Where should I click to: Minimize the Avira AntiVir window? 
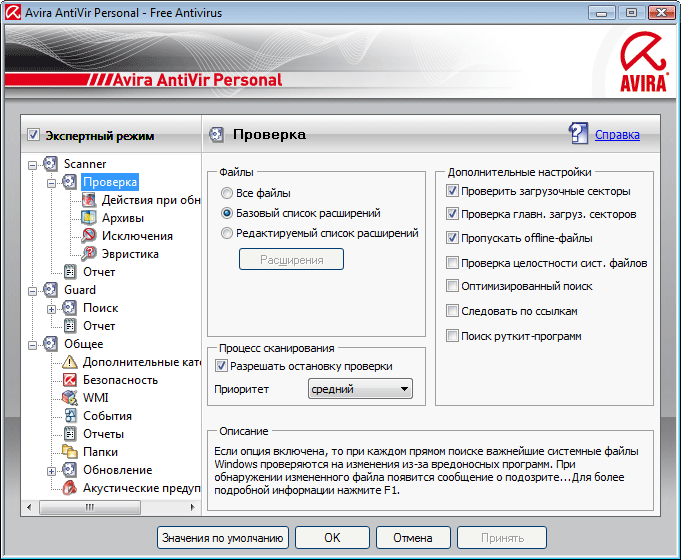[602, 13]
